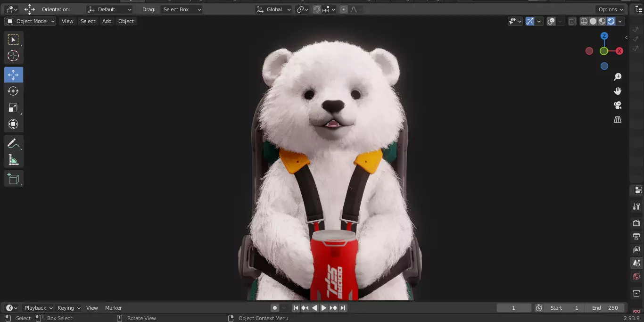Viewport: 644px width, 322px height.
Task: Click the red X axis gizmo
Action: (x=619, y=51)
